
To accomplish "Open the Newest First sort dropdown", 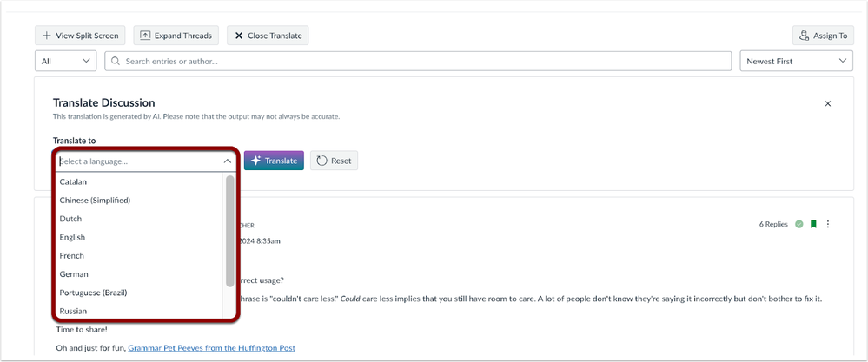I will click(x=794, y=61).
